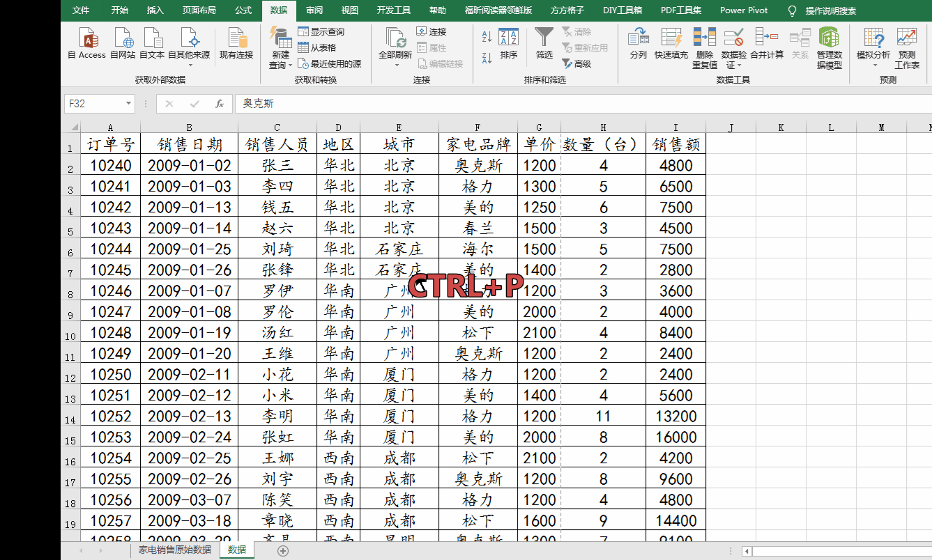Open 现有连接 existing connections
932x560 pixels.
[236, 43]
